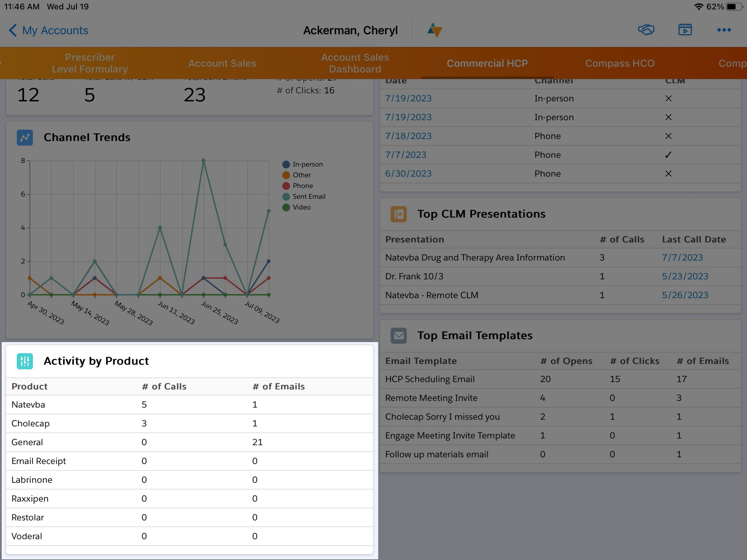Tap the blue-orange triangle logo icon
Screen dimensions: 747x560
tap(435, 30)
